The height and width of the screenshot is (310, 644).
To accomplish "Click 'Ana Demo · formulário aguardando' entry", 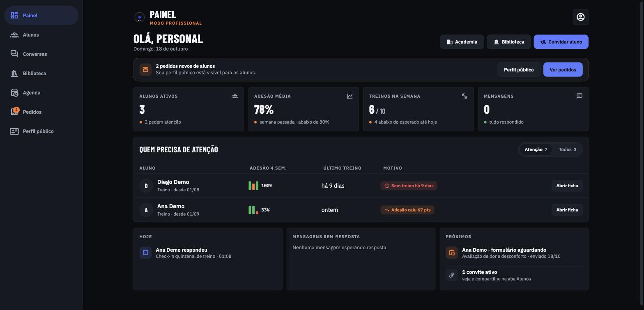I will point(514,253).
